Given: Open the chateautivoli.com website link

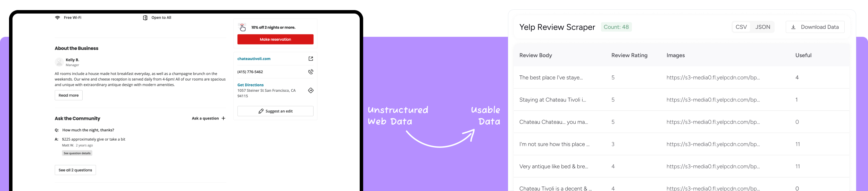Looking at the screenshot, I should click(x=254, y=59).
